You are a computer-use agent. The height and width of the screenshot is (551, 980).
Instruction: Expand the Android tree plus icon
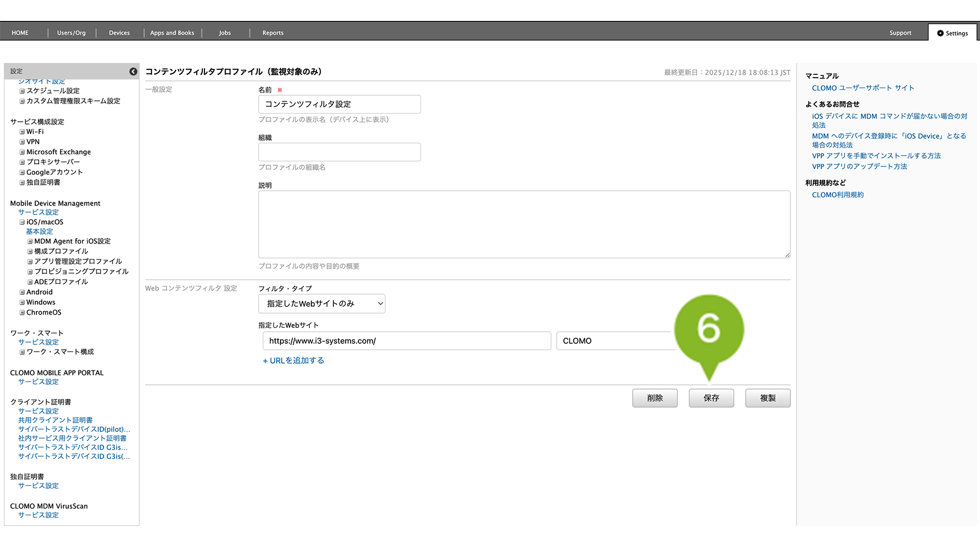pos(22,293)
